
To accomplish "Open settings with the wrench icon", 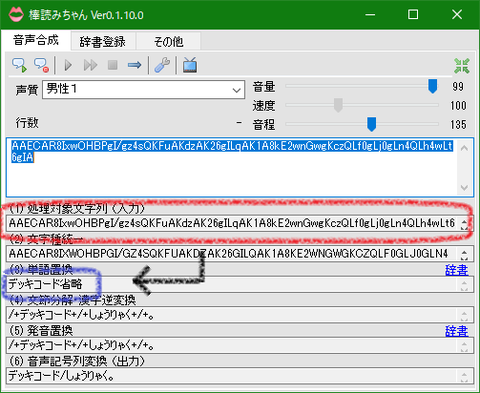I will [x=162, y=65].
